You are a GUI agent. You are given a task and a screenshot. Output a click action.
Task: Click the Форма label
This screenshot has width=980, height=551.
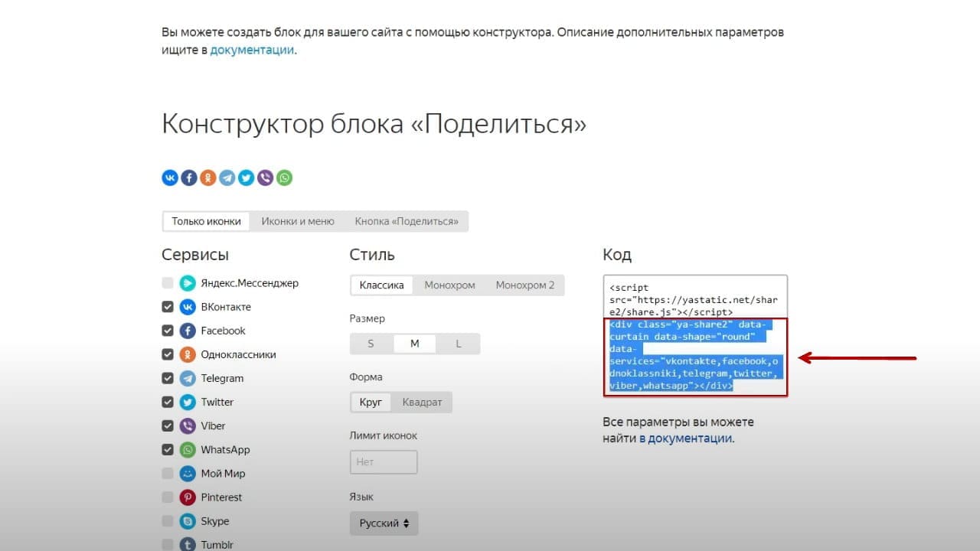tap(366, 377)
